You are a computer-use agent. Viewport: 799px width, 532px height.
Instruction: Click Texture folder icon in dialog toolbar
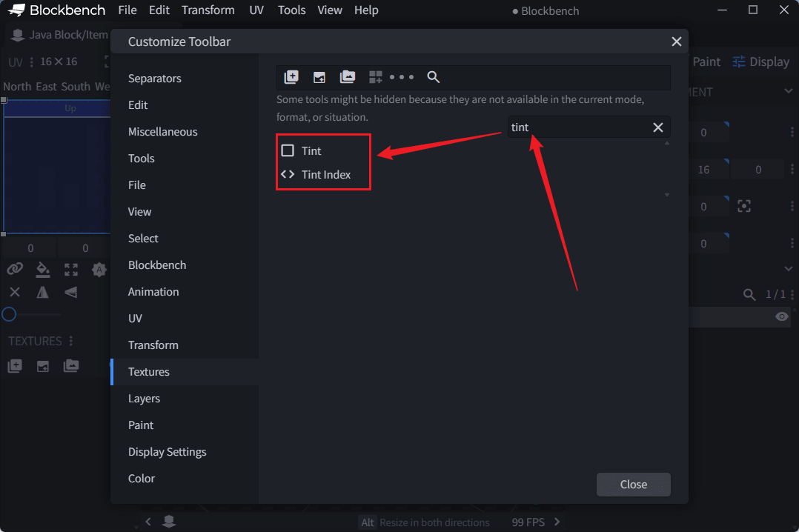(348, 77)
